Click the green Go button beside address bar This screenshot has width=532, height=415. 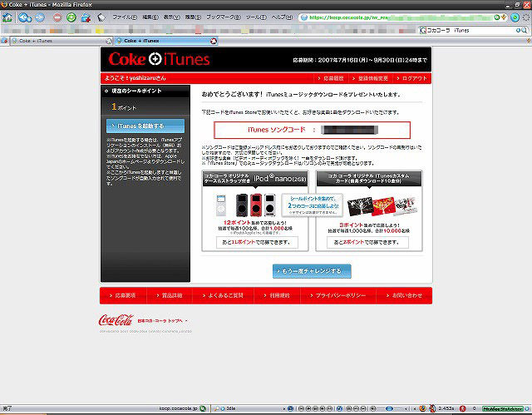(515, 17)
